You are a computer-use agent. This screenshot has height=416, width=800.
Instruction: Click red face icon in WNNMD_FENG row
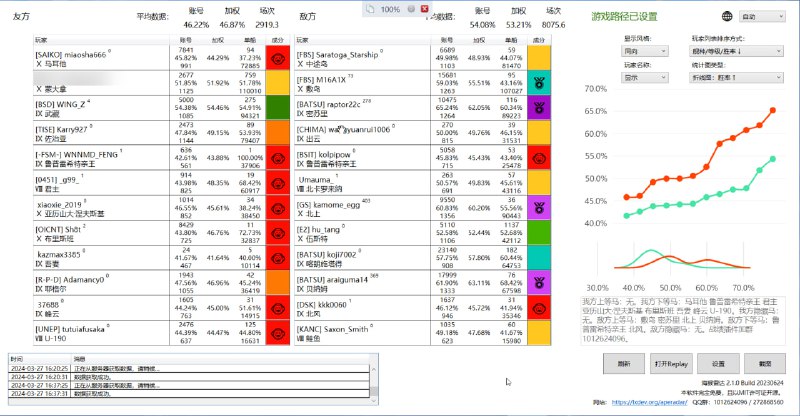[279, 157]
